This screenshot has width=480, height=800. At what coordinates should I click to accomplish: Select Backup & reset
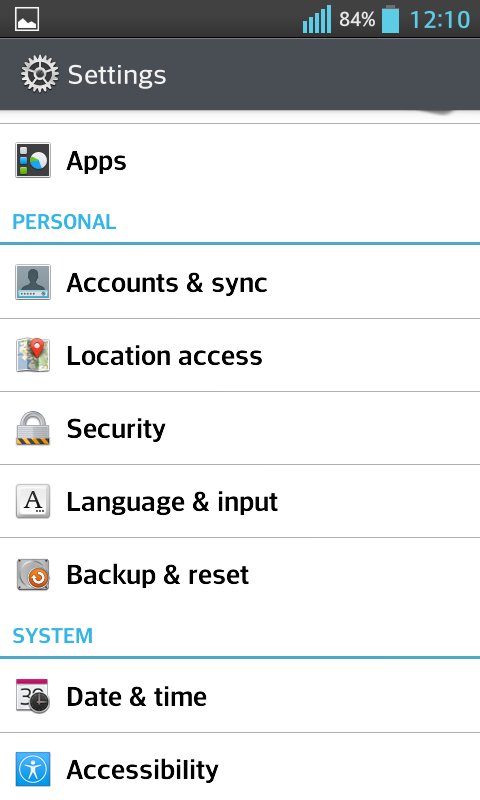[240, 574]
